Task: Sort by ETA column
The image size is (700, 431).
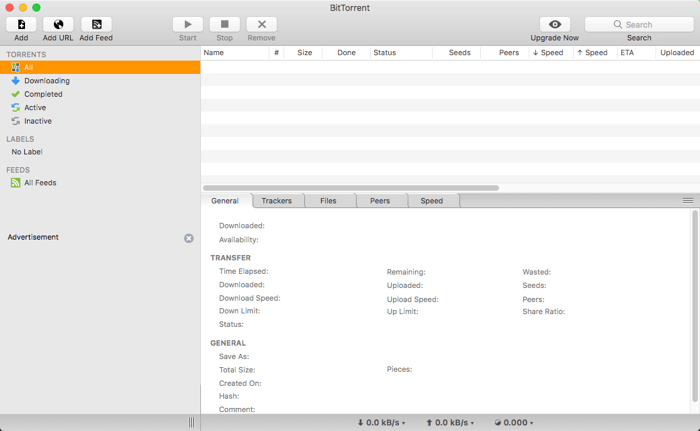Action: [x=636, y=53]
